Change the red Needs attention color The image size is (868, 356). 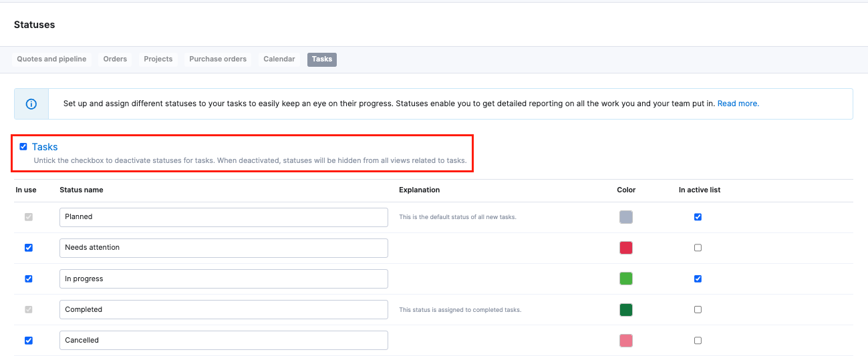(626, 248)
